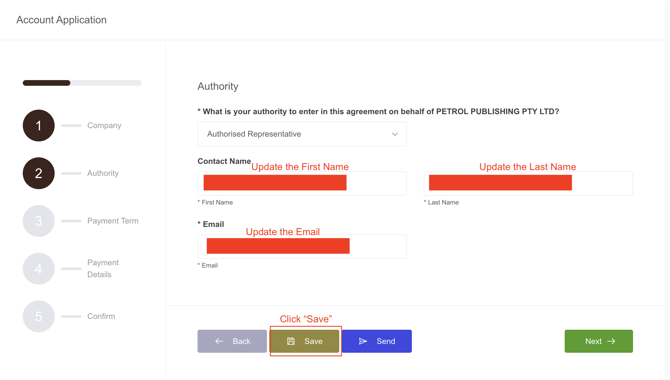
Task: Select step 4 circle for Payment Details
Action: tap(38, 269)
